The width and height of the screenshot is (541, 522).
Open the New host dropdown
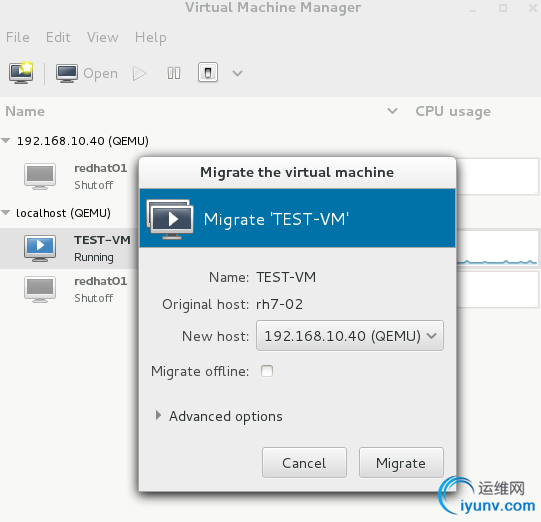coord(350,336)
